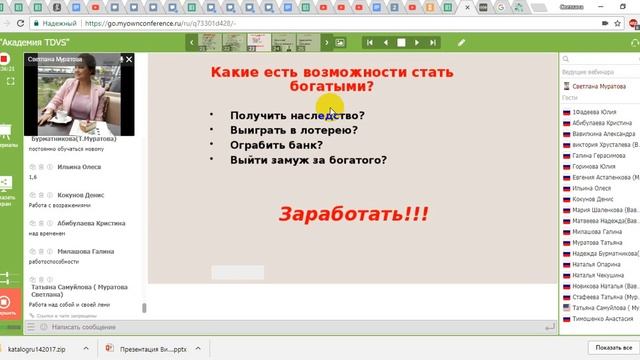Open slide thumbnail number 24
The width and height of the screenshot is (640, 360).
[x=283, y=42]
